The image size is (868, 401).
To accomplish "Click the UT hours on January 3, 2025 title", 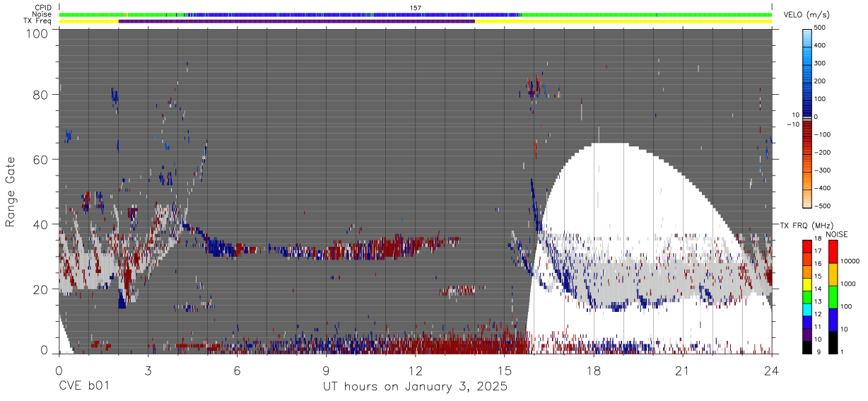I will [x=415, y=387].
